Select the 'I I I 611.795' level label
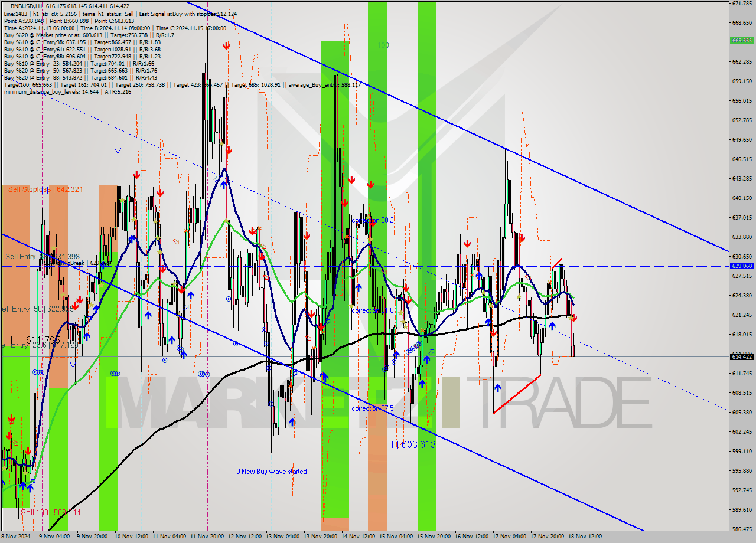756x543 pixels. point(35,340)
